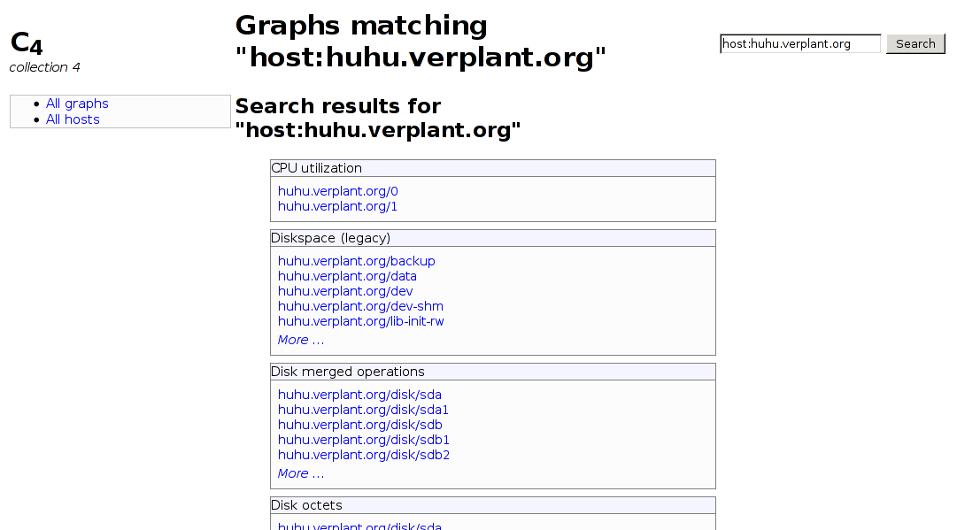Open the huhu.verplant.org/backup diskspace graph
This screenshot has width=980, height=530.
[x=357, y=261]
